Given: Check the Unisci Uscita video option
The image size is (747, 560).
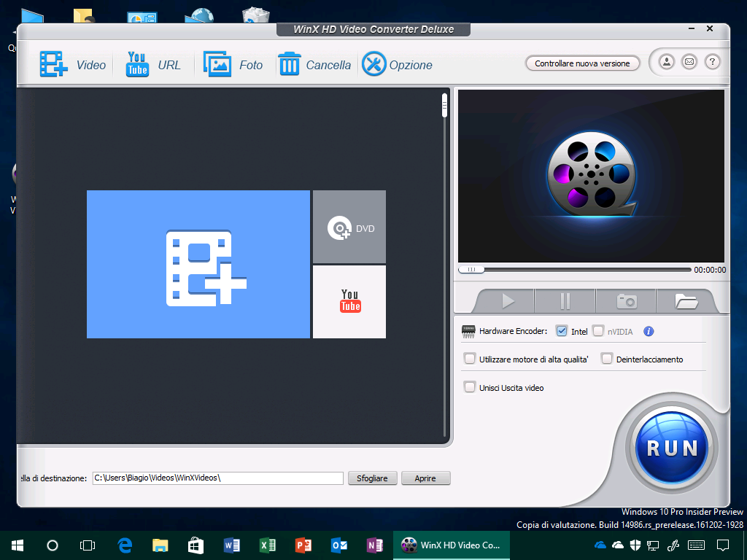Looking at the screenshot, I should point(470,387).
